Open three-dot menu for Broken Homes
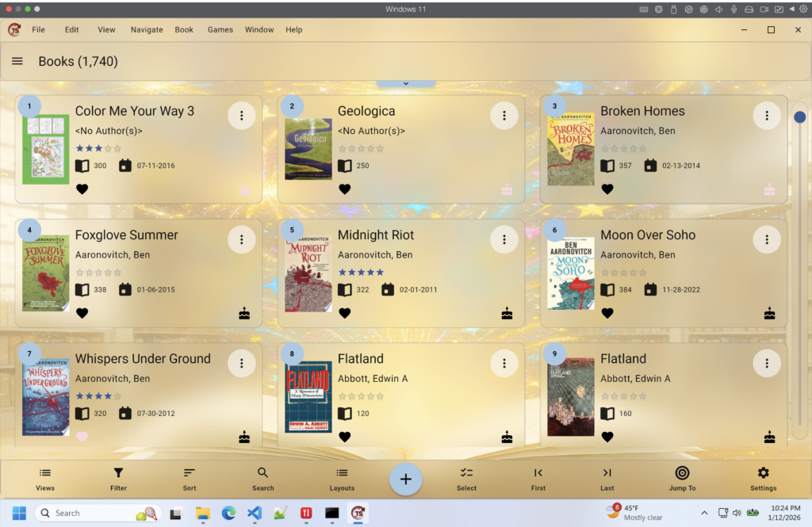The height and width of the screenshot is (527, 812). [x=766, y=116]
